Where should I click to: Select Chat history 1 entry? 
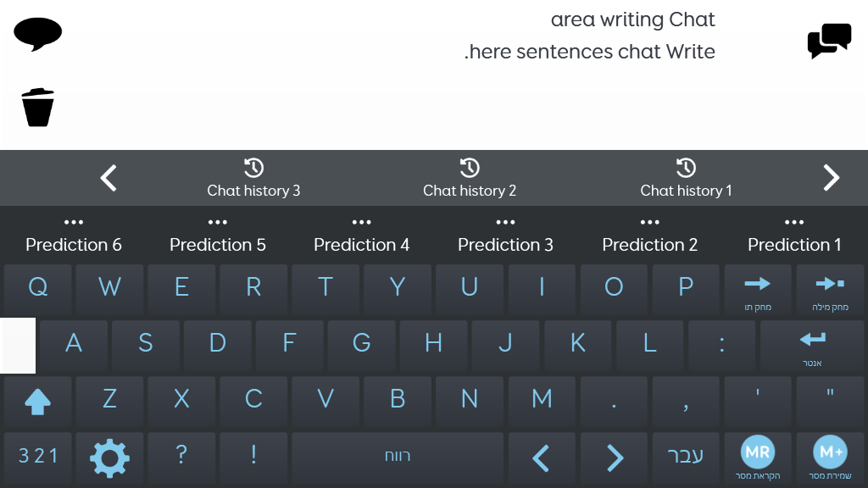click(x=686, y=178)
